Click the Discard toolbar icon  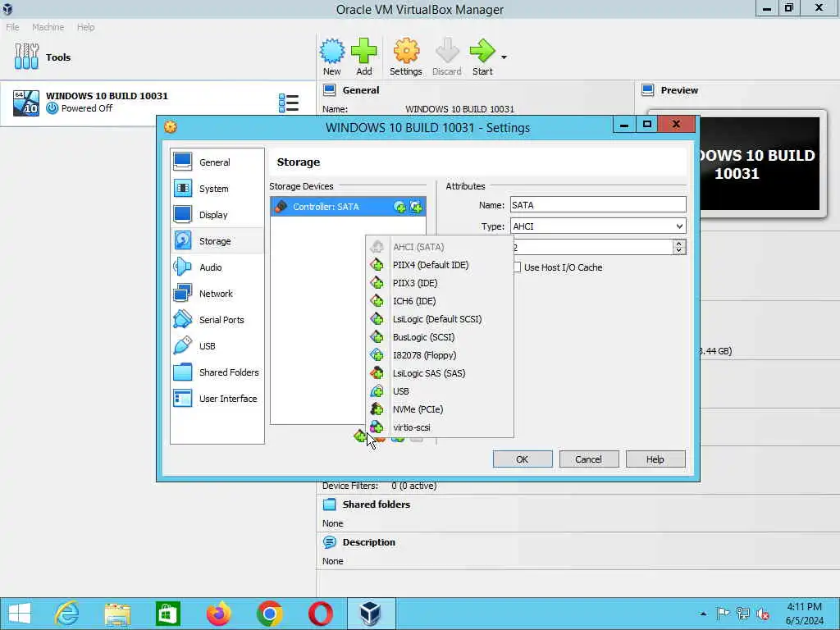tap(447, 52)
